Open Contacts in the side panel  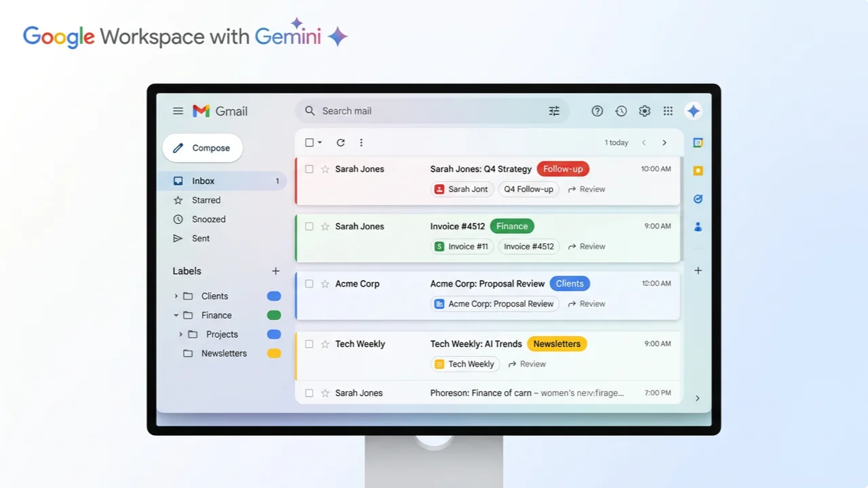698,226
